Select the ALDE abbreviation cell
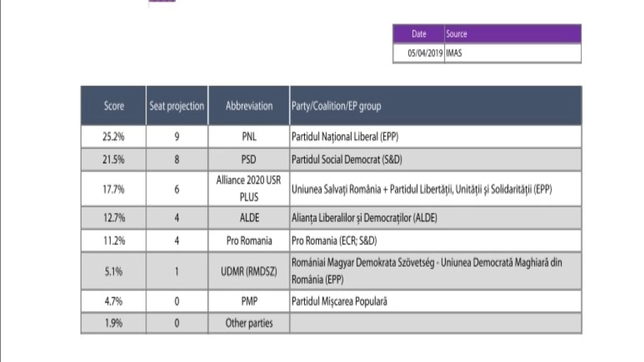The width and height of the screenshot is (644, 362). click(249, 218)
